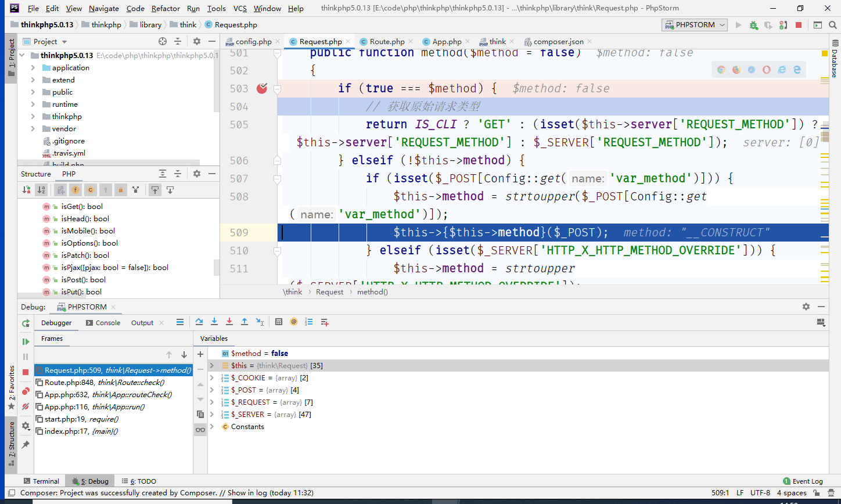Open the Navigate menu
The width and height of the screenshot is (841, 504).
tap(104, 9)
